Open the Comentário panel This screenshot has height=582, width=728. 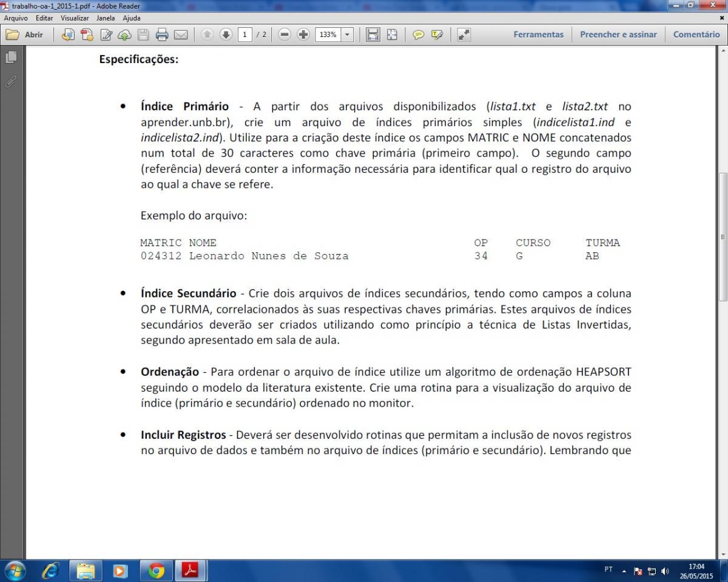click(x=696, y=35)
